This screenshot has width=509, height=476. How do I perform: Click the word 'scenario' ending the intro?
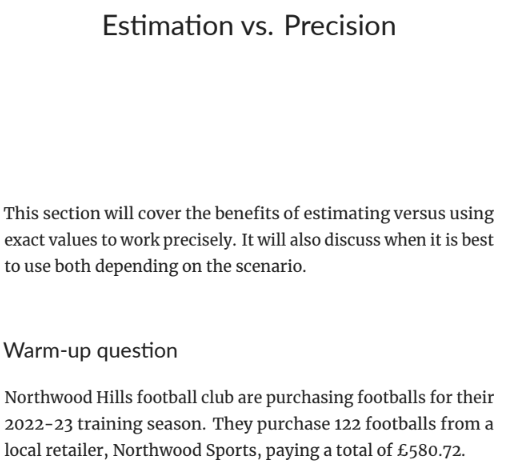pos(269,266)
